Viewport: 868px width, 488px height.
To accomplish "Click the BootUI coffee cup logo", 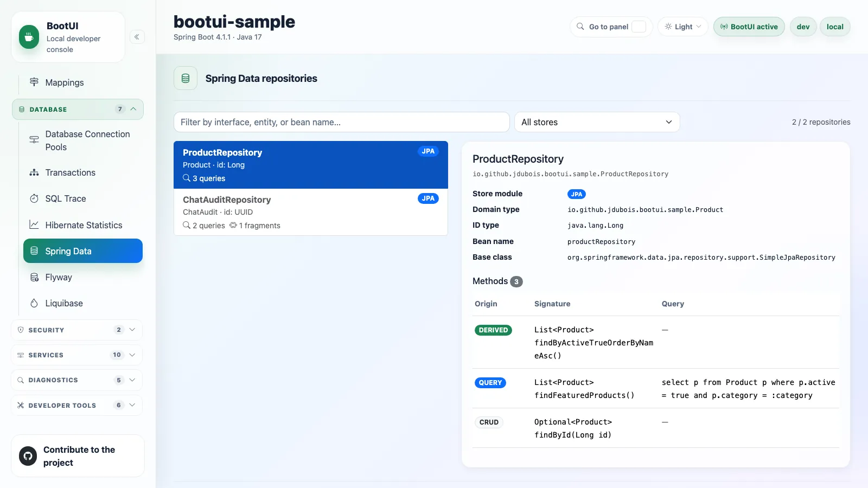I will click(x=29, y=37).
